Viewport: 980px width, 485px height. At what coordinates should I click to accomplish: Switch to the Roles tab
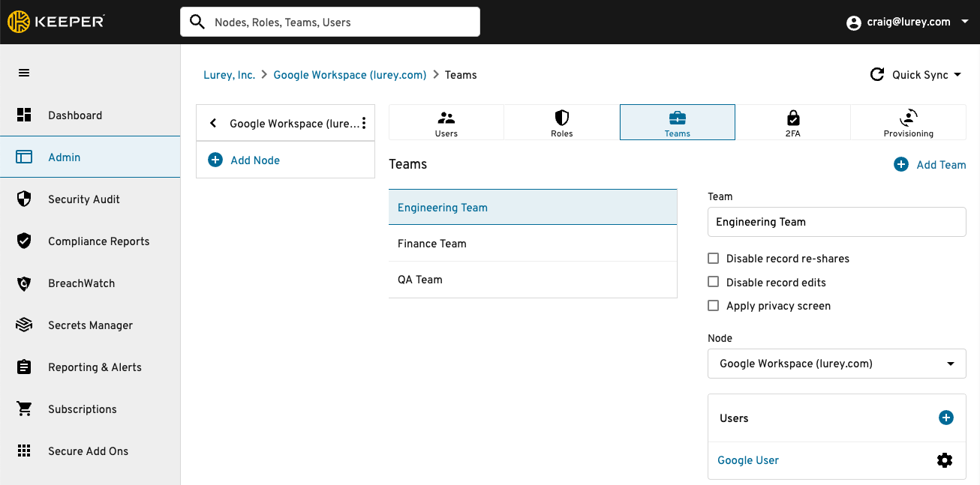(561, 123)
